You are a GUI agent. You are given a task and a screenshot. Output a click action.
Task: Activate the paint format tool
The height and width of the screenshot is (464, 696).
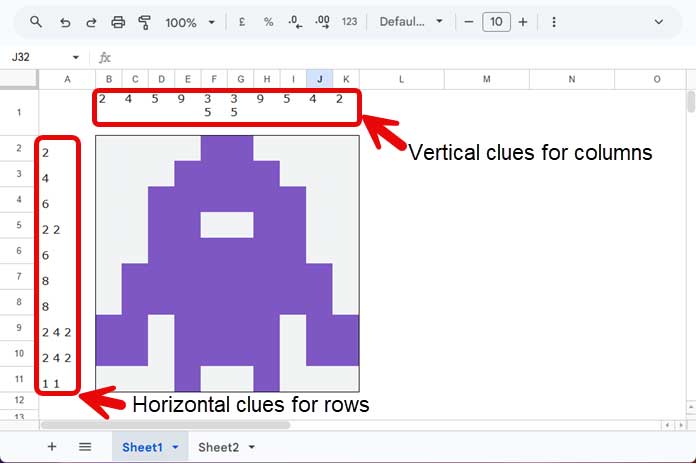pos(144,22)
